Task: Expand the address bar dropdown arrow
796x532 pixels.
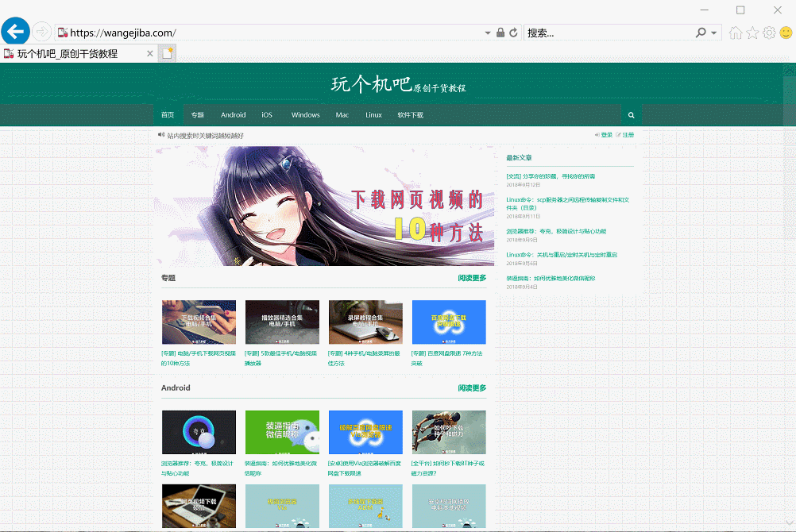Action: pos(488,33)
